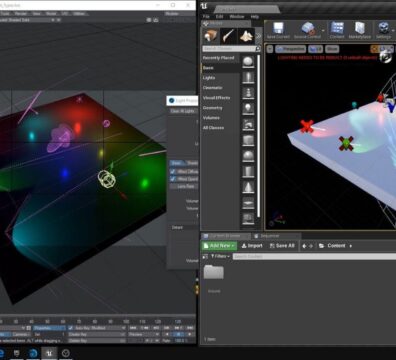
Task: Open the Window menu
Action: [x=237, y=16]
